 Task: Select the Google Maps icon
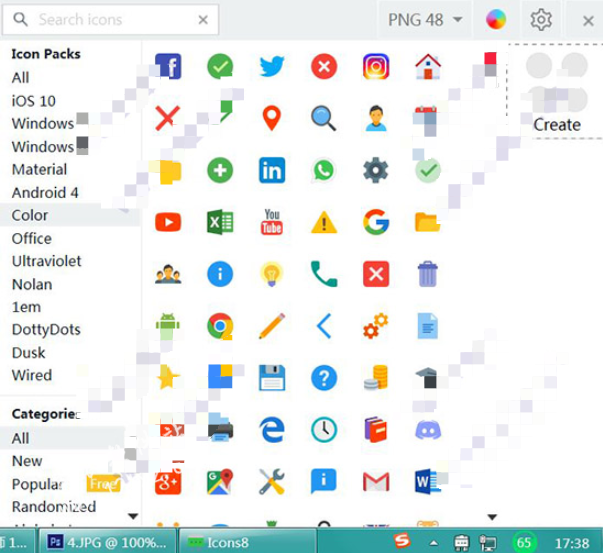click(x=220, y=481)
